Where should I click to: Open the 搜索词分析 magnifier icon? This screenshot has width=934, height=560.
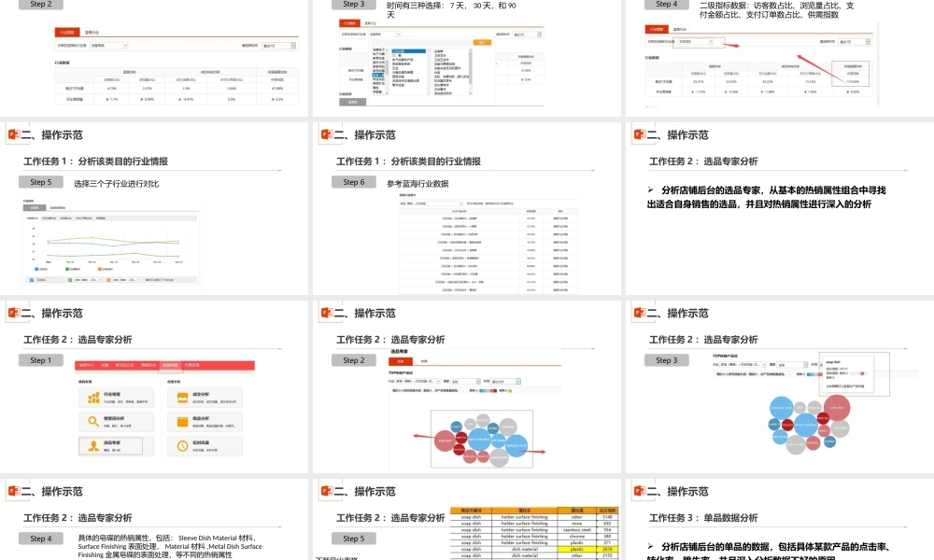[92, 422]
